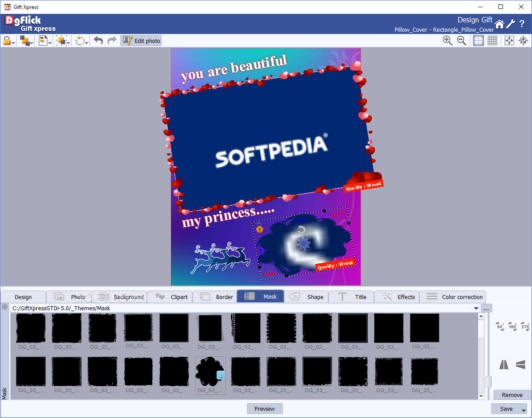Image resolution: width=532 pixels, height=418 pixels.
Task: Click the sun brightness icon in the mask frame
Action: (x=304, y=243)
